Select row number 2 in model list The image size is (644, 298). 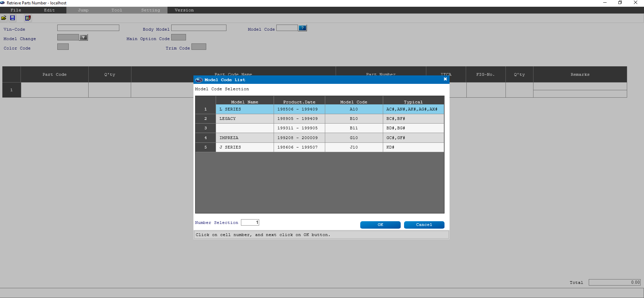point(206,119)
